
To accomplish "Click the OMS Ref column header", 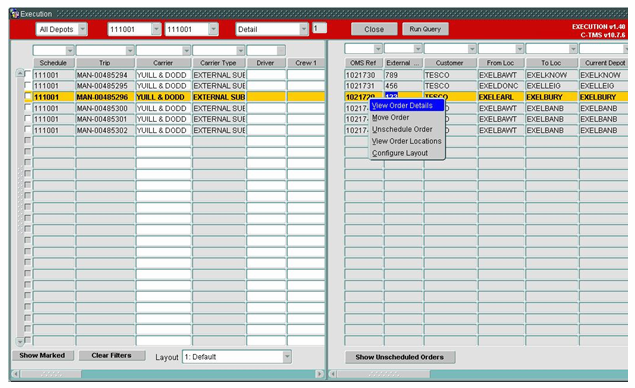I will tap(363, 63).
